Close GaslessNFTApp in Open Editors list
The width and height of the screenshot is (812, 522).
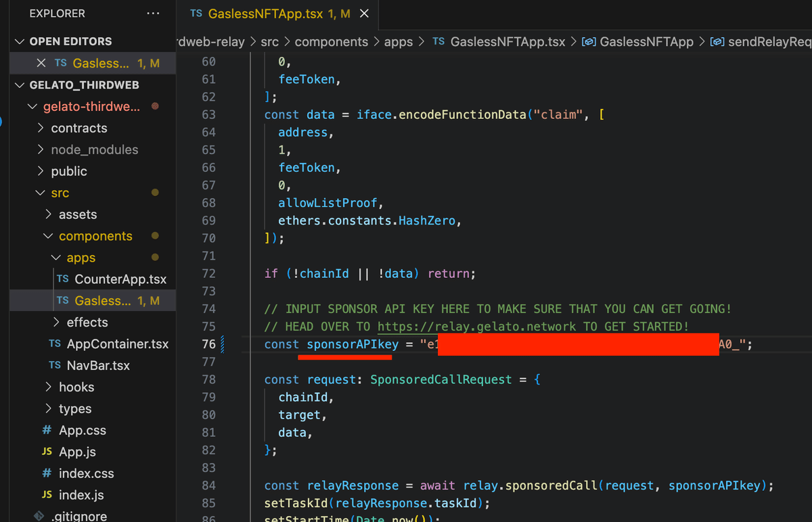(x=41, y=63)
